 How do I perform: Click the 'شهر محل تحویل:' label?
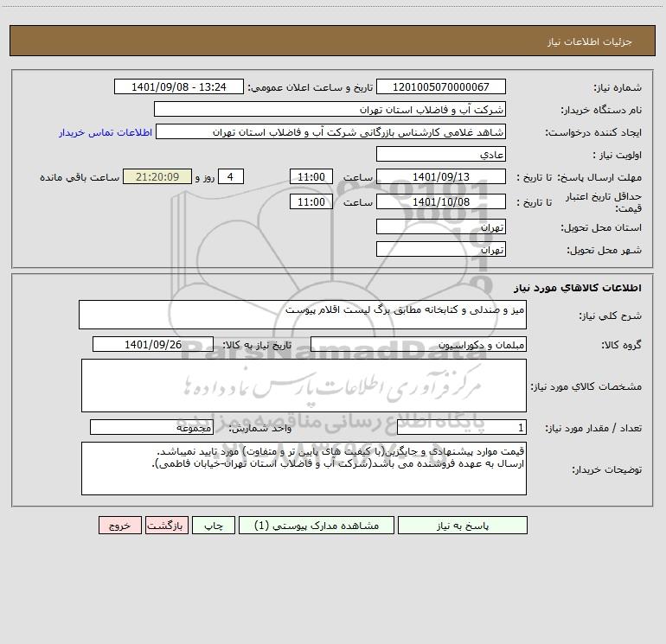point(605,250)
